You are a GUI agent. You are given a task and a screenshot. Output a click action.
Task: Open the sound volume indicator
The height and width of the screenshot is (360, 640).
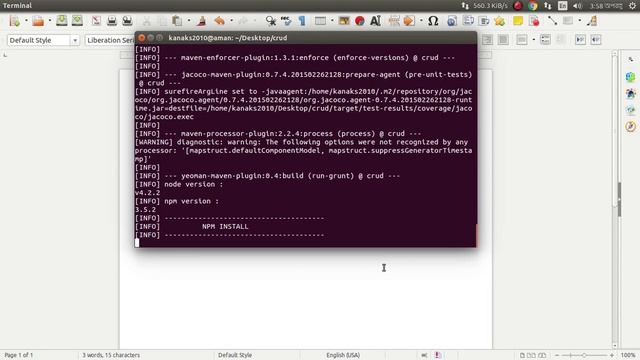[577, 6]
